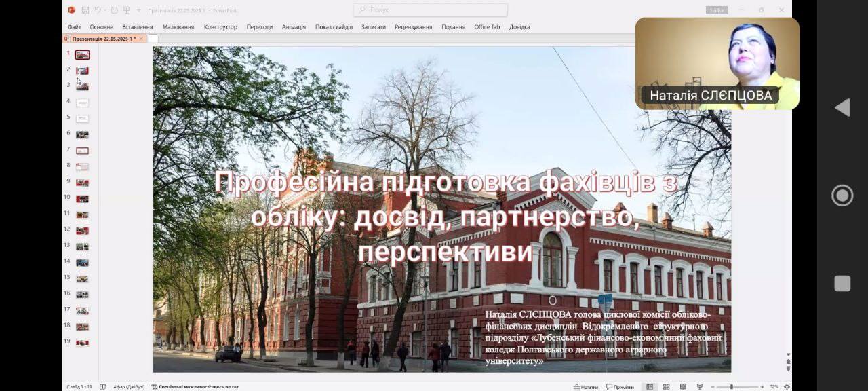This screenshot has height=391, width=868.
Task: Save the presentation with the floppy disk icon
Action: 85,10
